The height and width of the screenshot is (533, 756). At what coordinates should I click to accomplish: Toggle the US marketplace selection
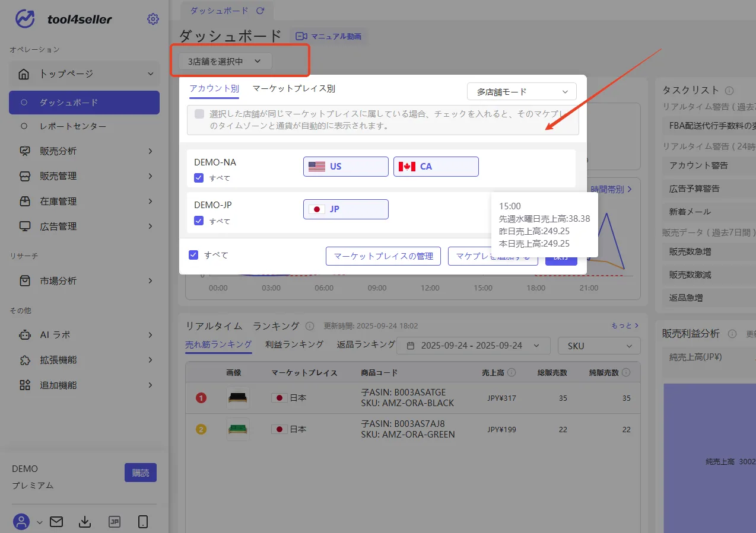tap(346, 167)
